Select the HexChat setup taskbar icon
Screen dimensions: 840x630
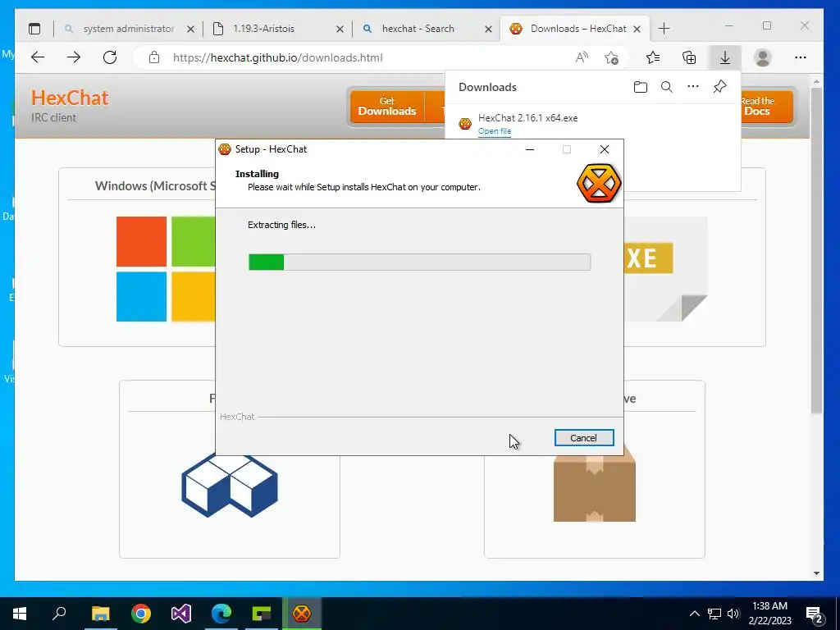[x=302, y=614]
